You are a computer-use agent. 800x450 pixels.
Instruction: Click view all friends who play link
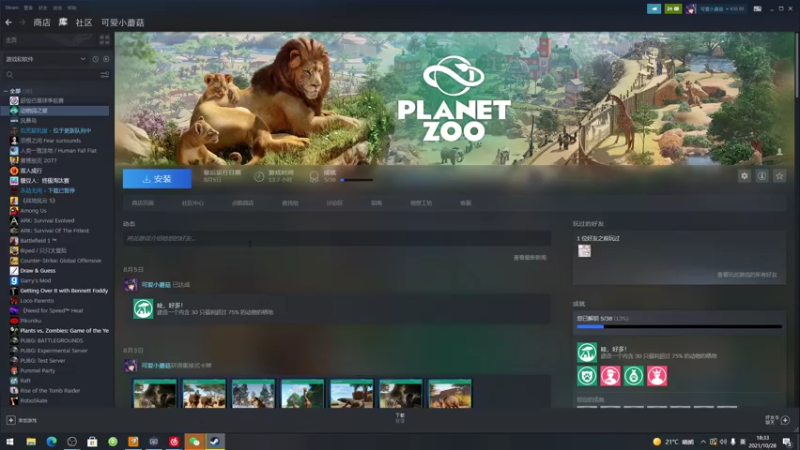747,275
